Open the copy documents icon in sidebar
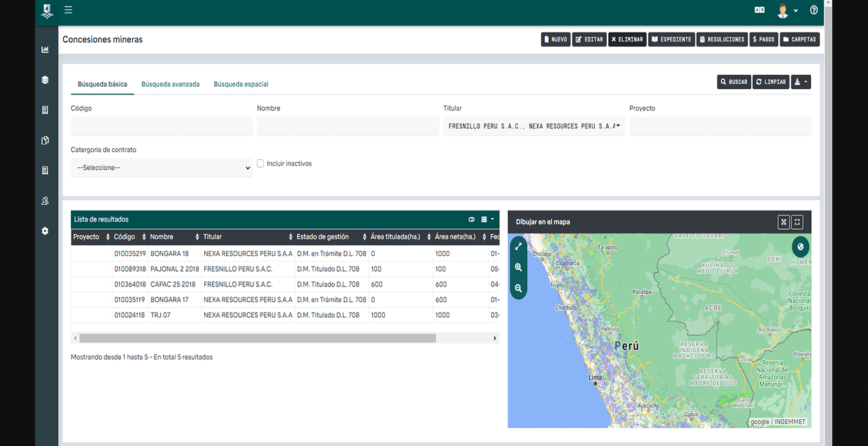The width and height of the screenshot is (868, 446). (45, 140)
